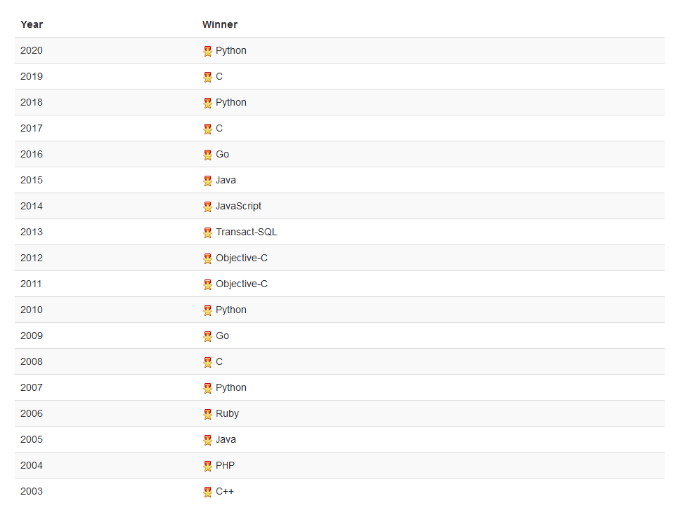Click the Winner column header

point(220,24)
